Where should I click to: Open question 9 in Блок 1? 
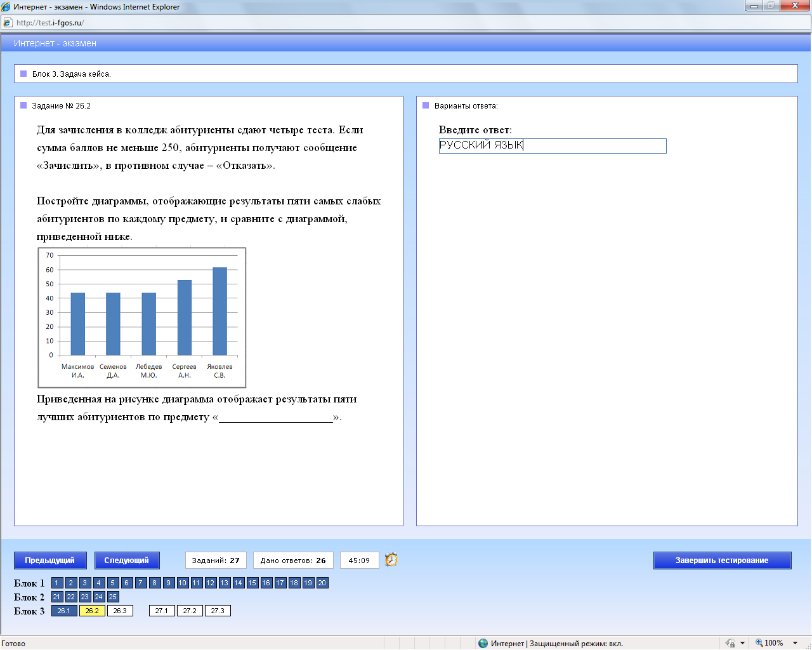click(x=168, y=583)
